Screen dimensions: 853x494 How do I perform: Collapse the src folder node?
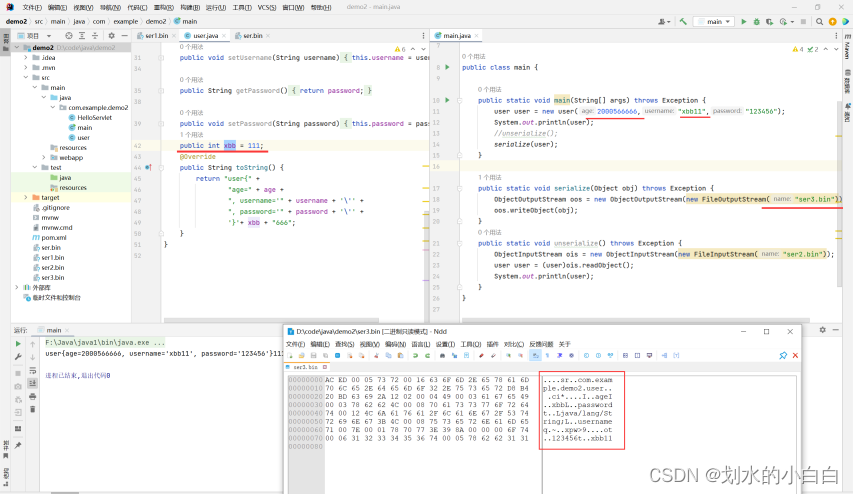point(26,77)
